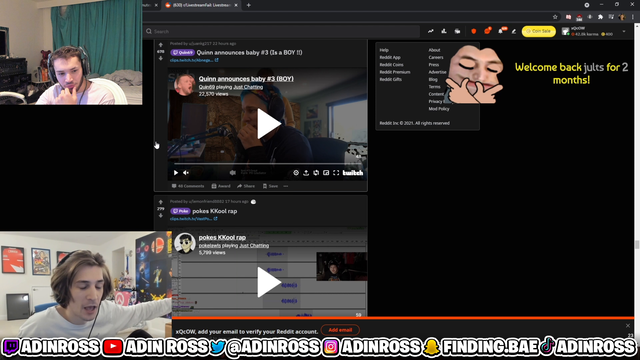
Task: Open the Quinn announces baby #3 (BOY) clip title
Action: (x=246, y=79)
